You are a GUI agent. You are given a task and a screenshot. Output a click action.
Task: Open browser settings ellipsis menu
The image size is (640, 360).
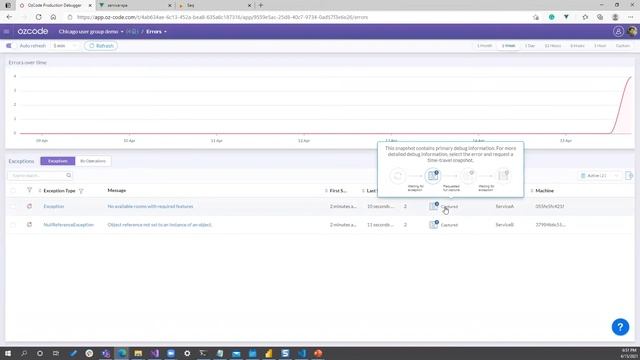click(631, 17)
